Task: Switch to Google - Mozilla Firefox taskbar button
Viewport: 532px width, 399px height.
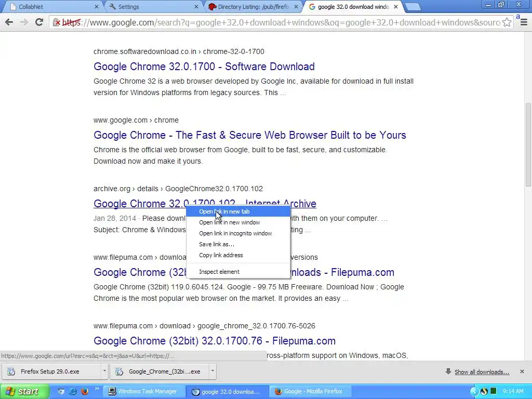Action: (310, 392)
